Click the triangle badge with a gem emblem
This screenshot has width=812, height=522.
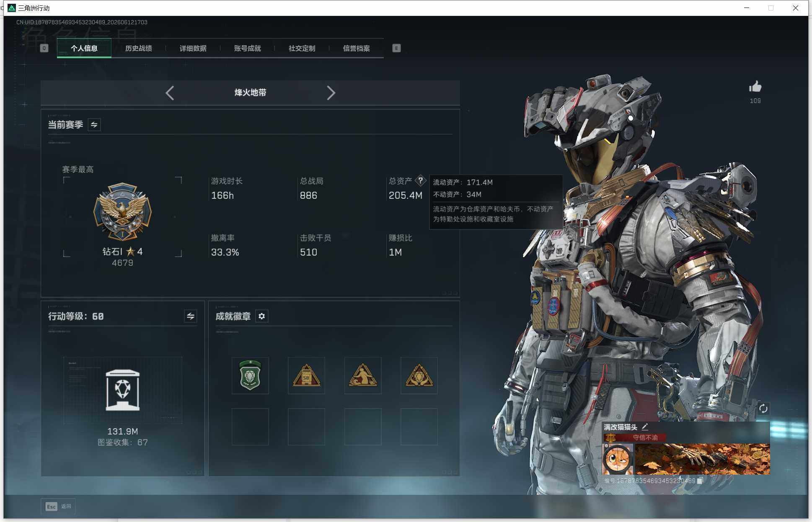tap(419, 375)
